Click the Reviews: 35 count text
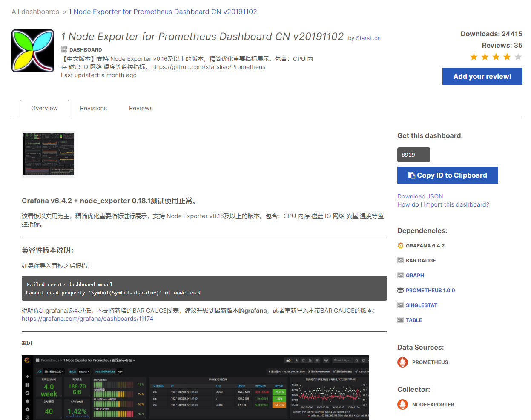The image size is (531, 420). [502, 46]
